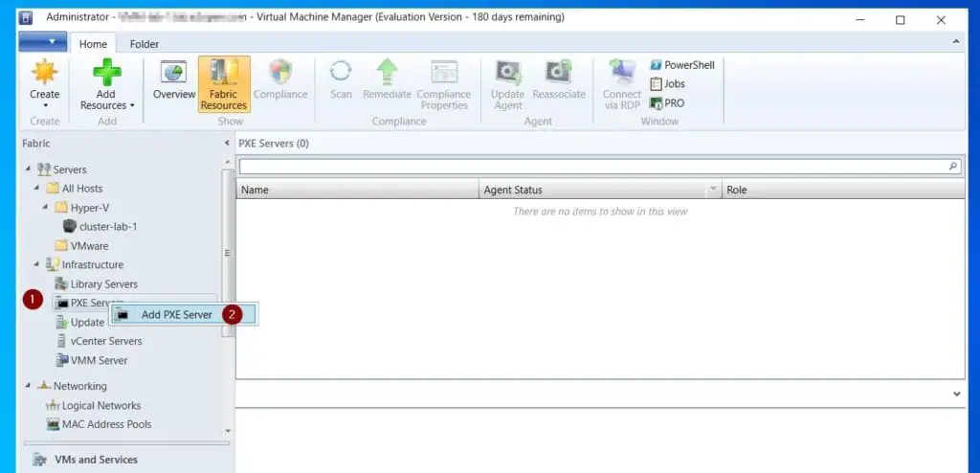980x473 pixels.
Task: Choose Add PXE Server from the context menu
Action: click(184, 315)
